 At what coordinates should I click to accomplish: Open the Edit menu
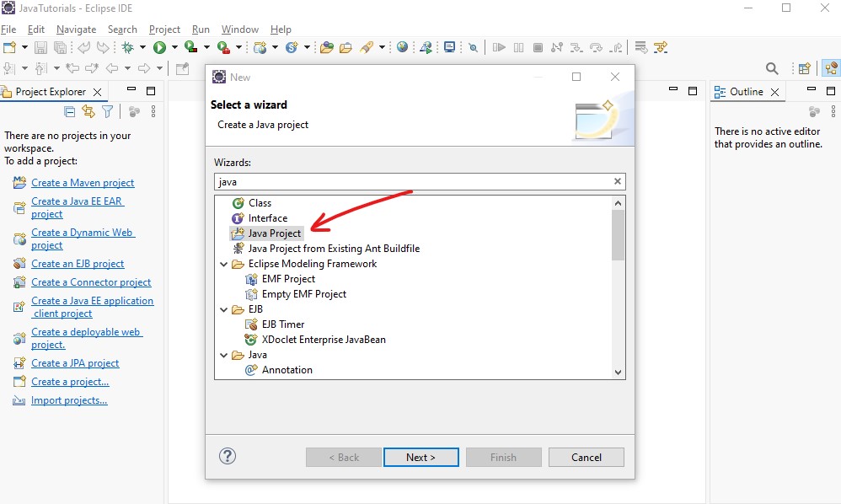tap(36, 29)
